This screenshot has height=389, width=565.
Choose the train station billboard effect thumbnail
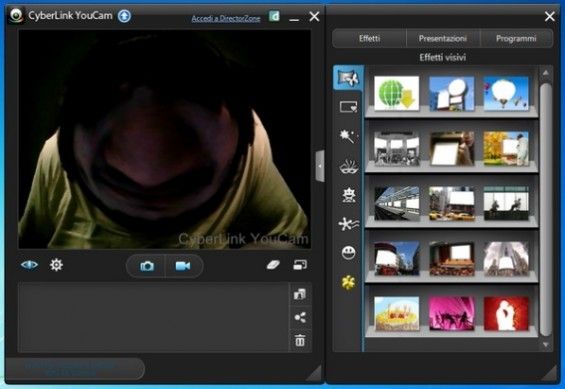(396, 204)
